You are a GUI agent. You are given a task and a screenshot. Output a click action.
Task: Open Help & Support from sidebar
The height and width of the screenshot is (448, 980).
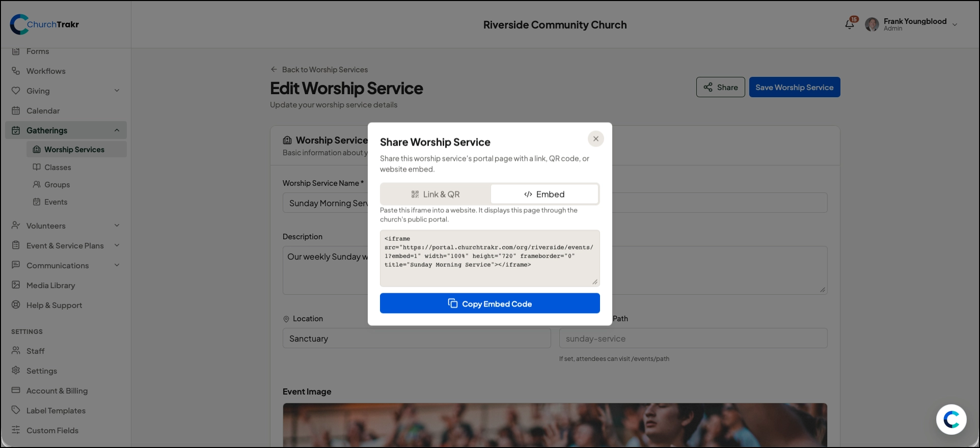pyautogui.click(x=54, y=305)
